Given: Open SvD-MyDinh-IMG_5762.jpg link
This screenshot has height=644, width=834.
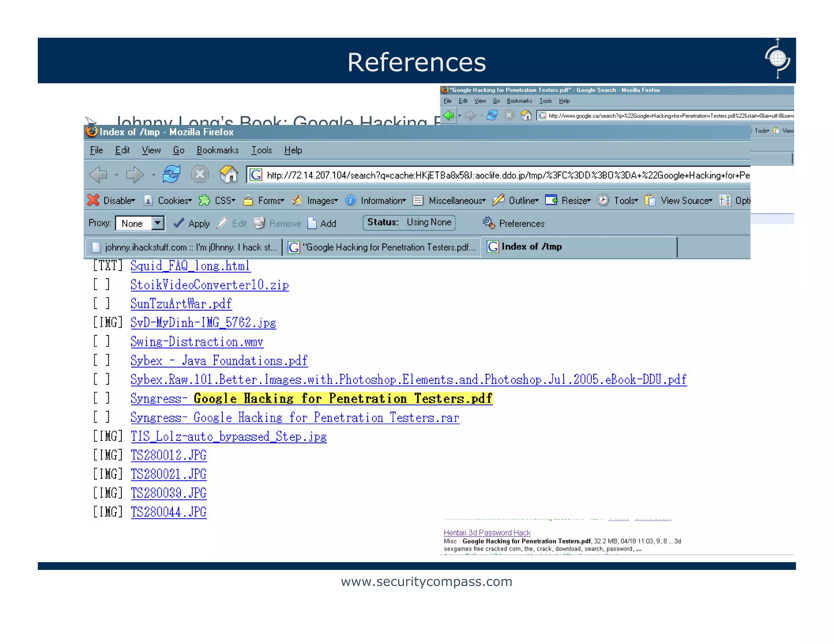Looking at the screenshot, I should click(x=203, y=322).
